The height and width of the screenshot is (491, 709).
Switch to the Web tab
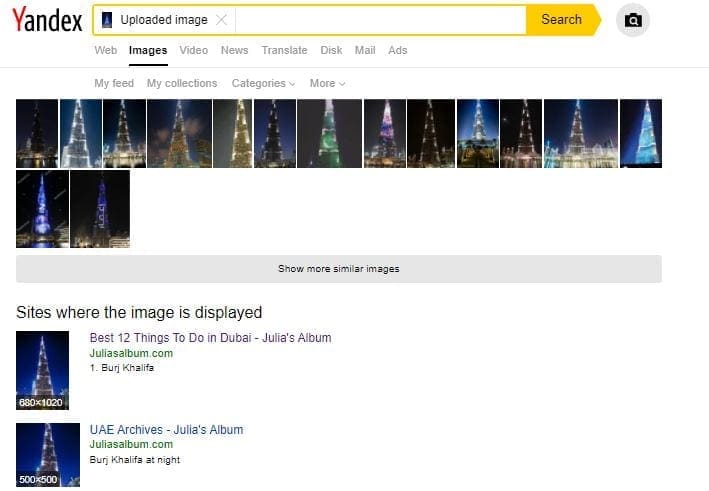[106, 50]
